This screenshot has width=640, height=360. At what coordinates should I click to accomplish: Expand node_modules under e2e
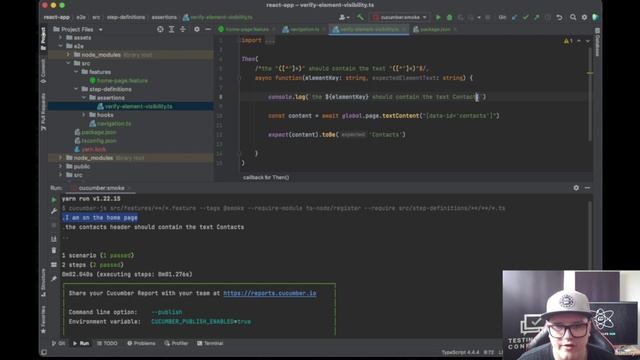point(69,55)
